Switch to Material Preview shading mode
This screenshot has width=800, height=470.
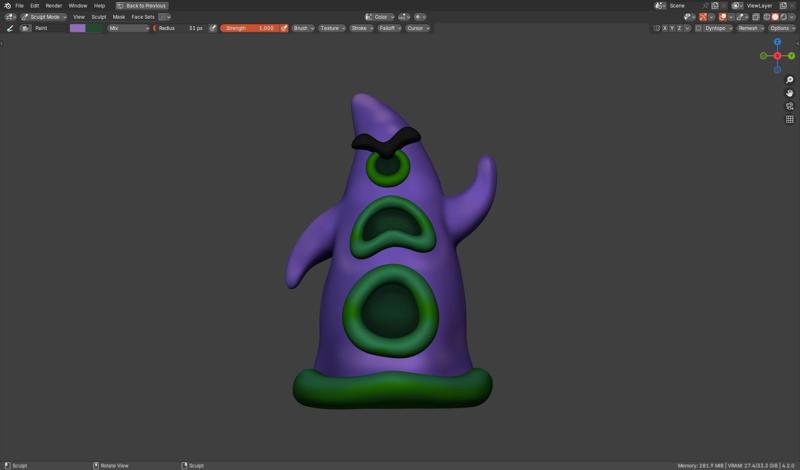coord(784,17)
